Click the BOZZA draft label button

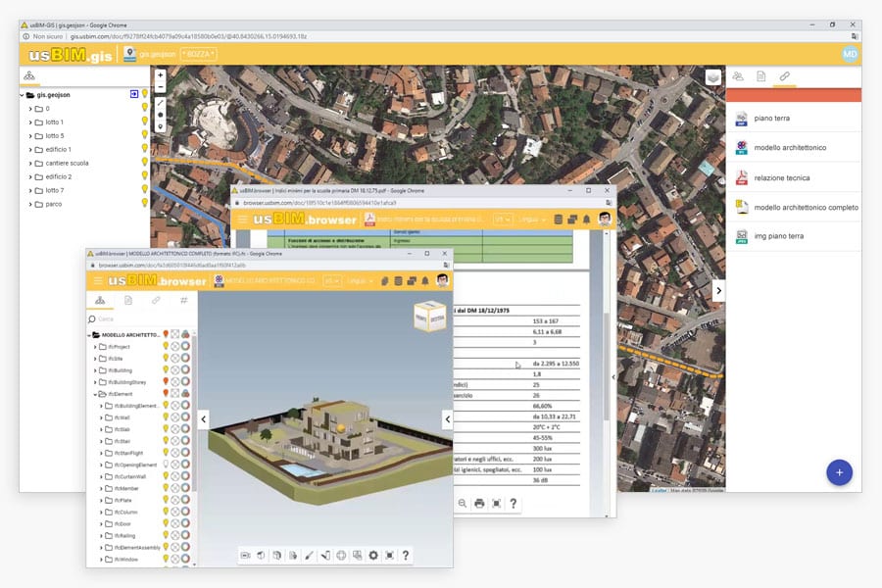point(199,54)
